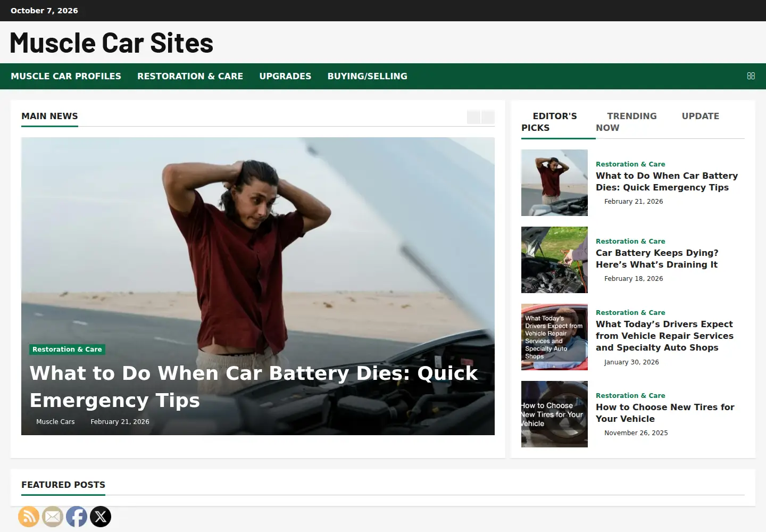Click the email subscribe icon
Screen dimensions: 766x532
pos(53,517)
